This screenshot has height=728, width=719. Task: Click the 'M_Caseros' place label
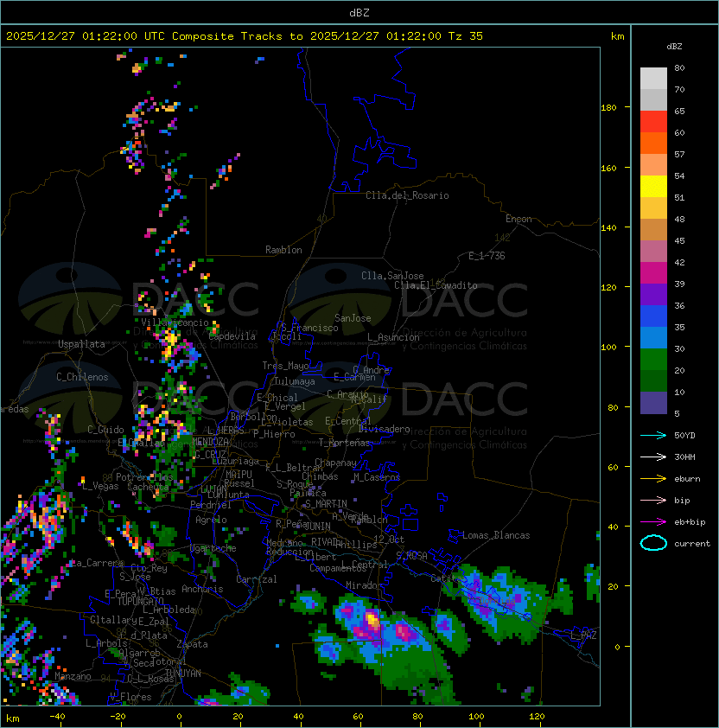[377, 476]
